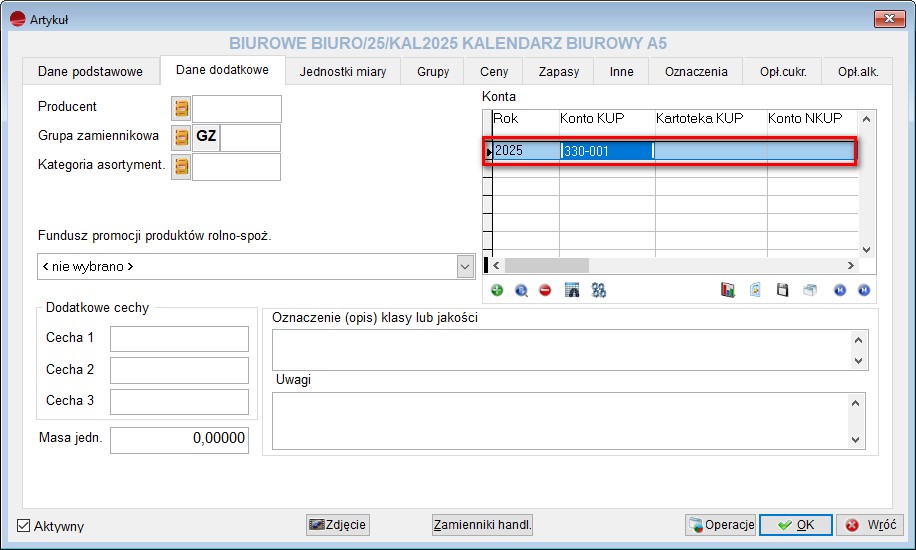Click the colored chart icon under Konta grid

click(728, 290)
